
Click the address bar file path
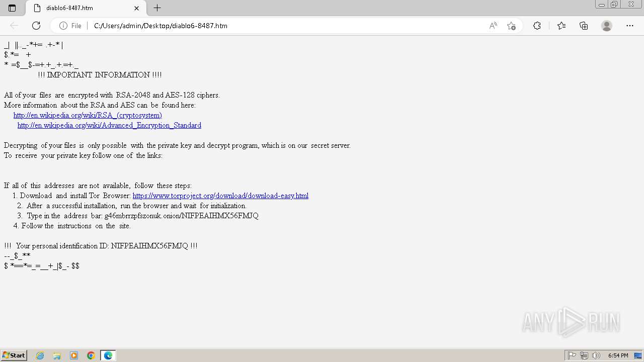pyautogui.click(x=160, y=26)
